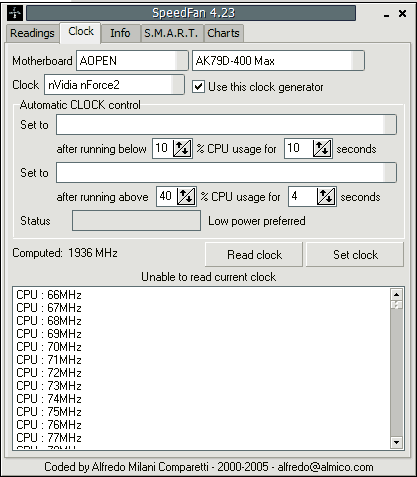
Task: Click the 'Computed: 1936 MHz' text
Action: (x=65, y=253)
